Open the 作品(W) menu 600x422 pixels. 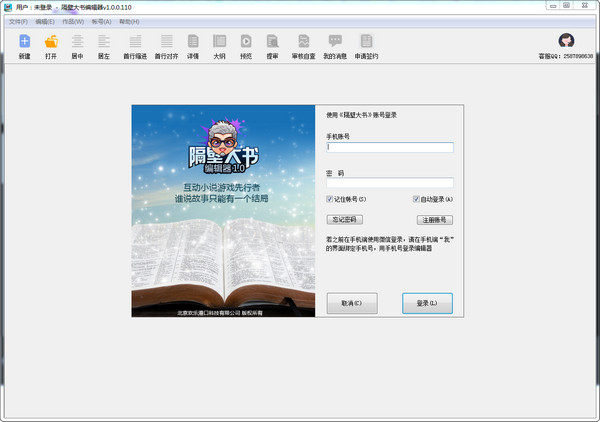pos(73,22)
